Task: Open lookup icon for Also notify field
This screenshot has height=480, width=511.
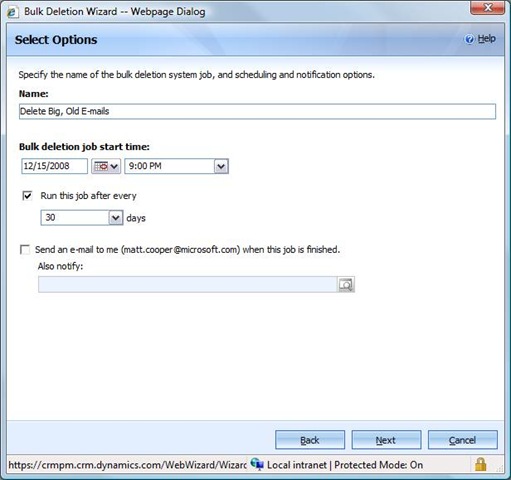Action: pyautogui.click(x=346, y=285)
